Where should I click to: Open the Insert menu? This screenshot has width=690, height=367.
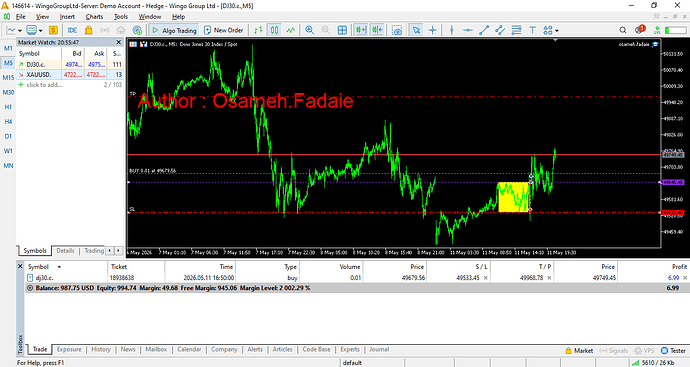(67, 17)
